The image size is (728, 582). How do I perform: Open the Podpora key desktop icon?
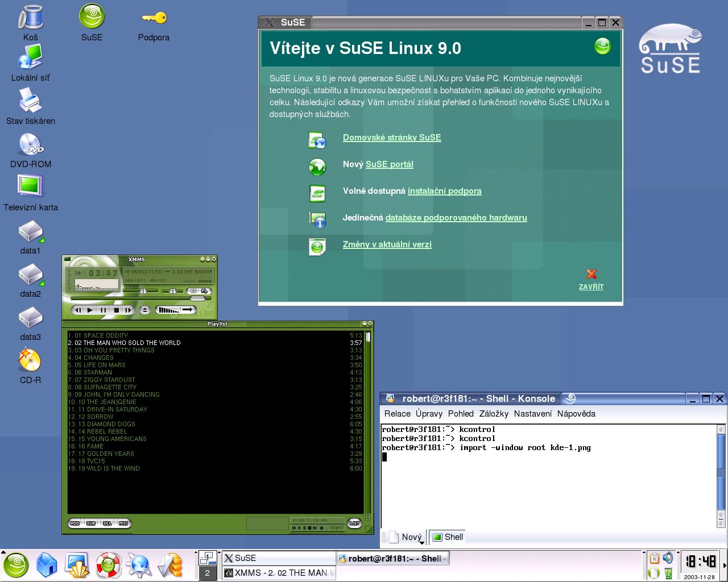click(154, 23)
